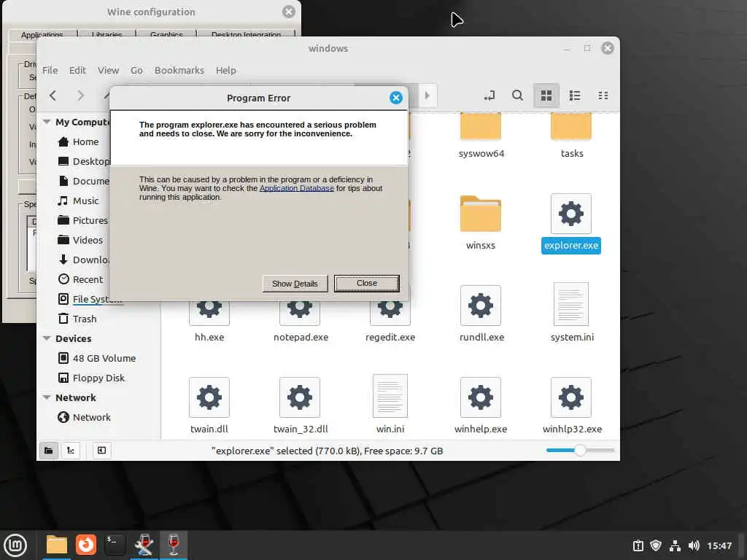Open the search magnifier in the file manager
The image size is (747, 560).
tap(517, 96)
